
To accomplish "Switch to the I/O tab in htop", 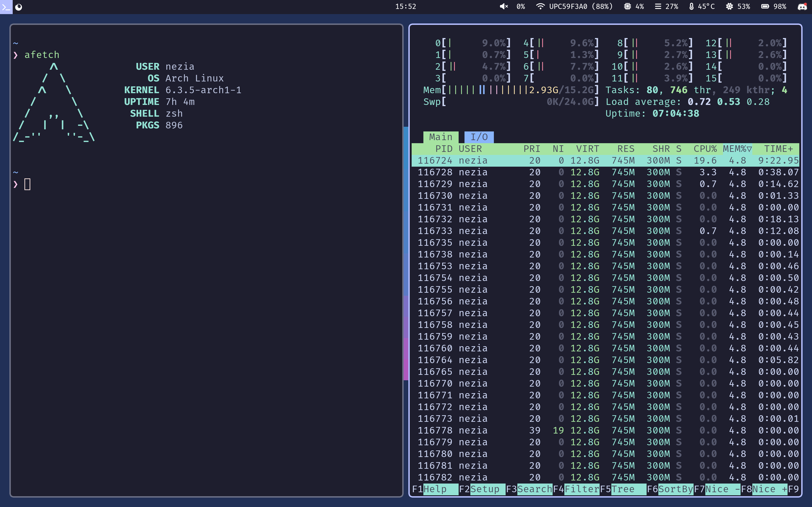I will [x=479, y=137].
